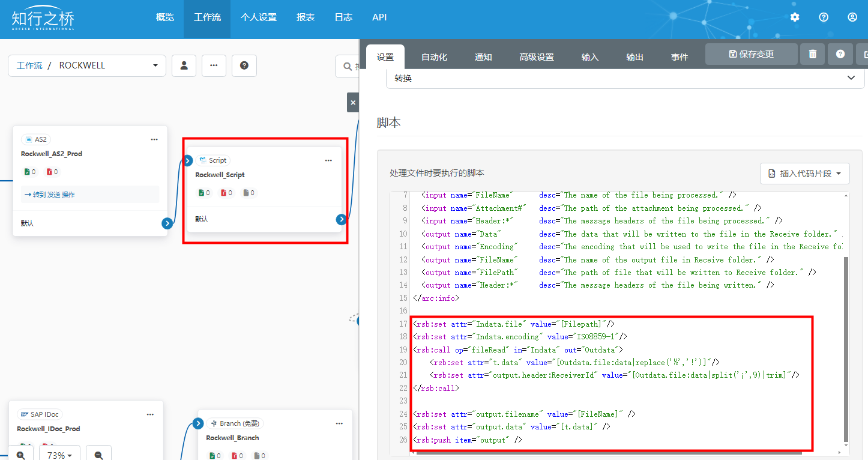Open the user account profile icon
The height and width of the screenshot is (460, 868).
[852, 17]
